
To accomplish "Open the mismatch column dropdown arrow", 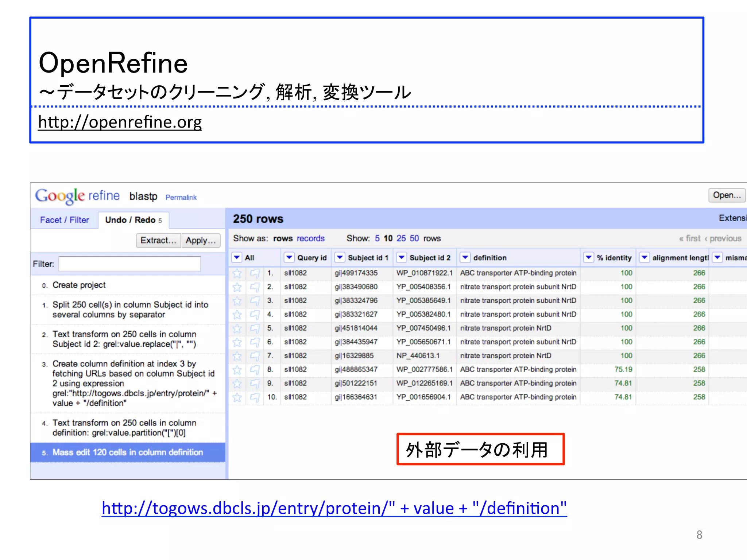I will [x=717, y=257].
